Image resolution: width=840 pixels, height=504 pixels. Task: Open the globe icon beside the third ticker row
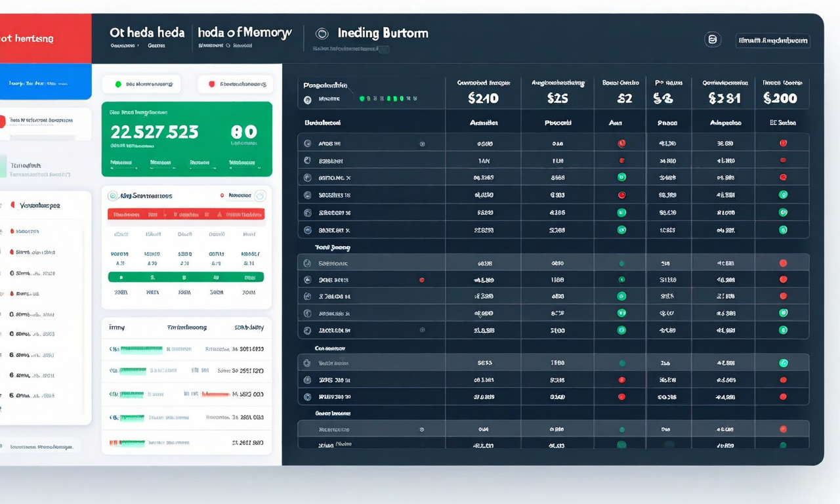pos(307,177)
